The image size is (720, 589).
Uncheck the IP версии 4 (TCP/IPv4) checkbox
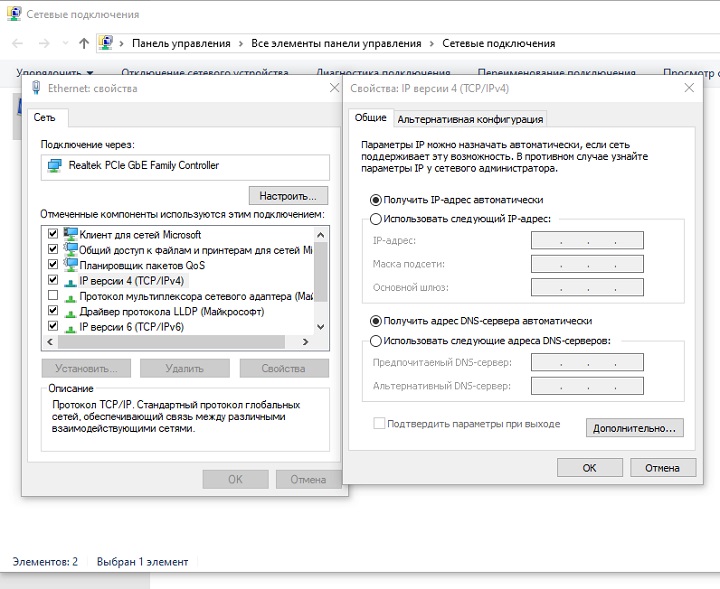click(53, 281)
